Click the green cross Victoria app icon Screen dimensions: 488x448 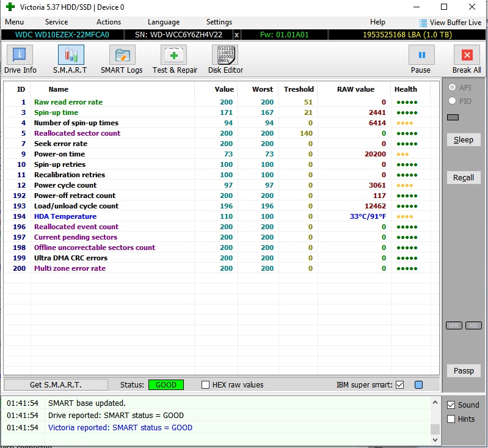10,7
